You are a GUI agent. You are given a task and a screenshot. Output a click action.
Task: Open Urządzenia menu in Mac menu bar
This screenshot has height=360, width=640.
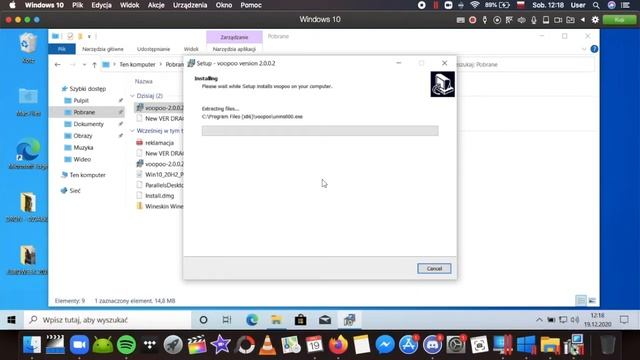[x=190, y=5]
